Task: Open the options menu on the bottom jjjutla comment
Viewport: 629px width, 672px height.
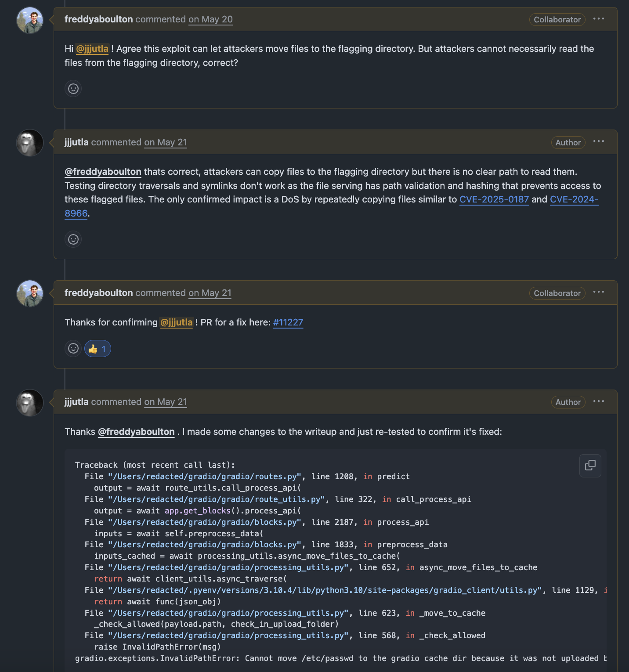Action: click(x=600, y=401)
